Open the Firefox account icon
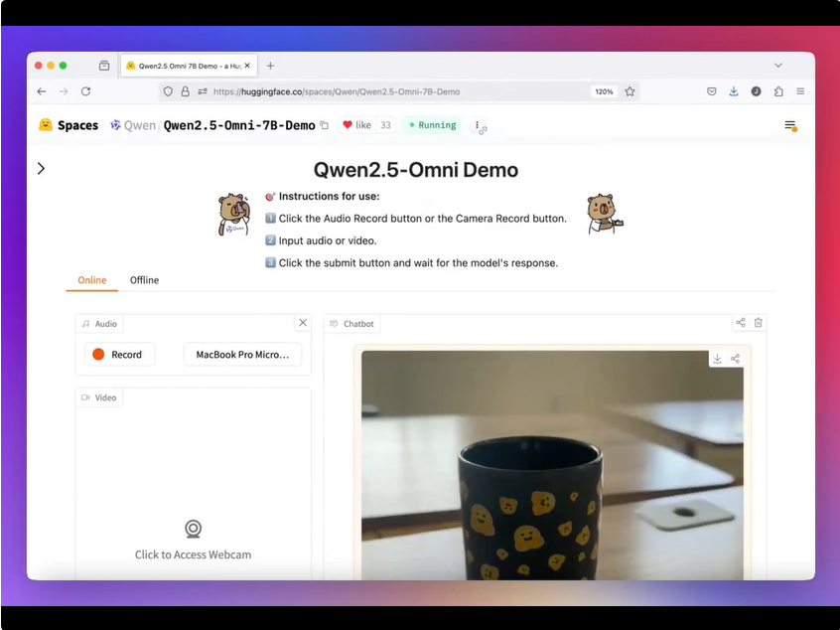This screenshot has height=630, width=840. [756, 91]
